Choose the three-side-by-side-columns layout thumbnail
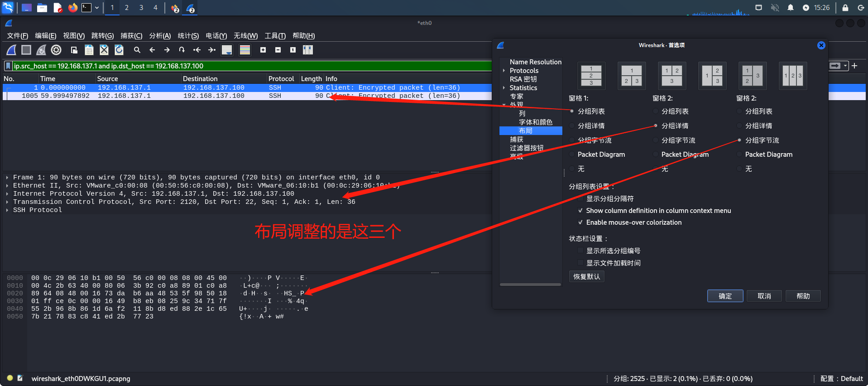868x386 pixels. coord(792,76)
